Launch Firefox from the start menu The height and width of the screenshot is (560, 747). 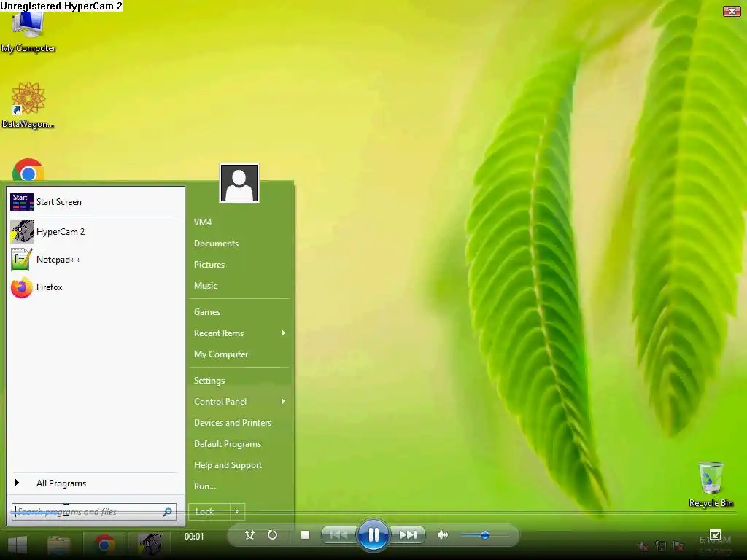(x=94, y=287)
